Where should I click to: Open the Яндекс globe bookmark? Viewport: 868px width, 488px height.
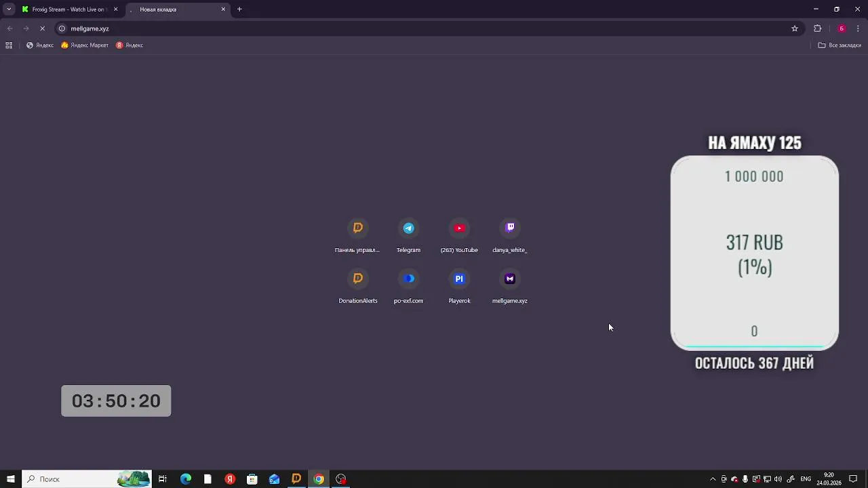40,45
